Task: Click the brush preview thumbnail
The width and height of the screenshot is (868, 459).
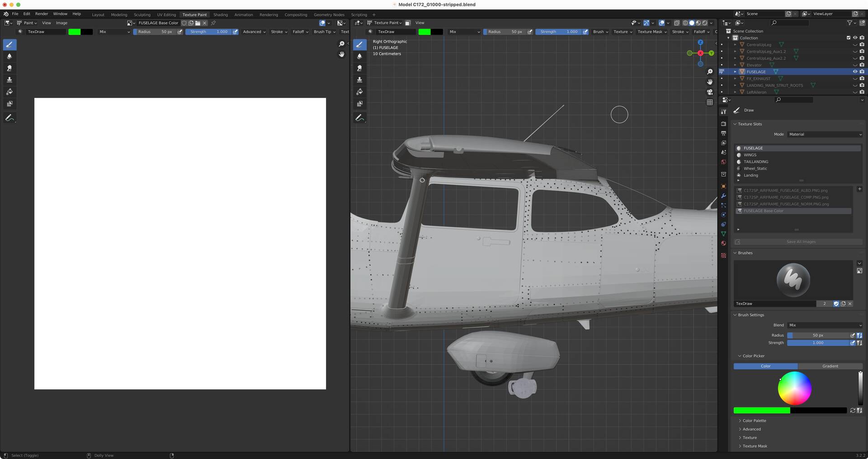Action: pyautogui.click(x=793, y=280)
